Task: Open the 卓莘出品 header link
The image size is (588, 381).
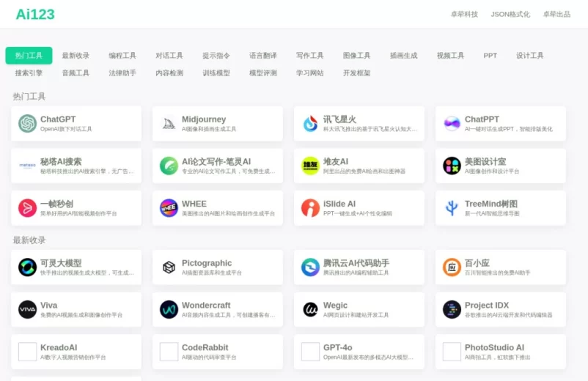Action: (x=557, y=14)
